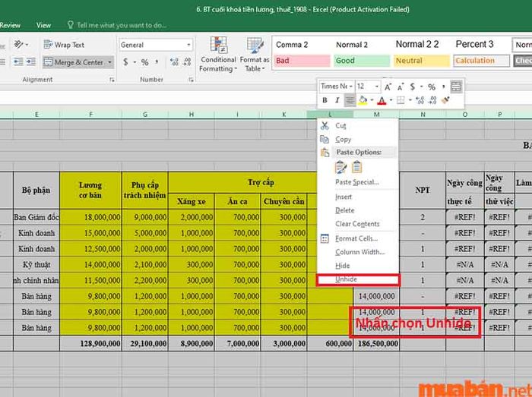The width and height of the screenshot is (532, 397).
Task: Select Unhide in the context menu
Action: click(x=358, y=279)
